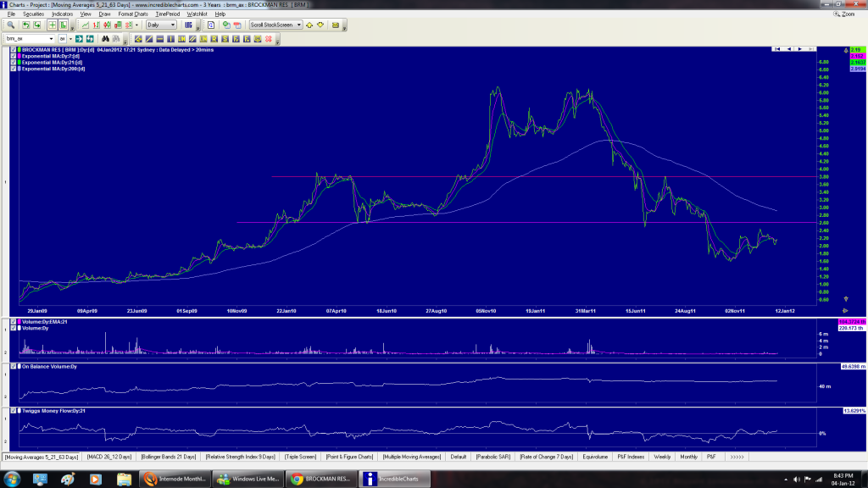Click the LOG scale toggle icon
868x488 pixels.
(188, 25)
